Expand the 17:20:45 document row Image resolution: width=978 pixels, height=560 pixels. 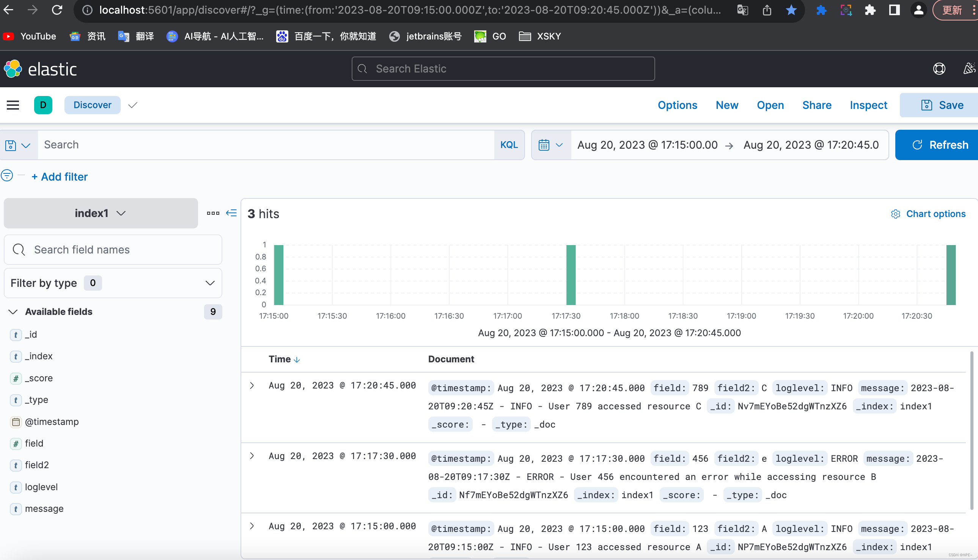(252, 385)
